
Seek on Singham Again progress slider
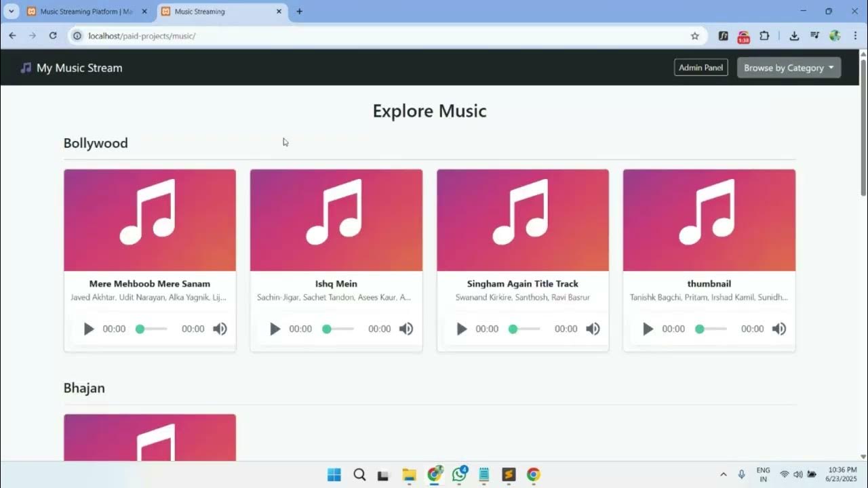524,329
